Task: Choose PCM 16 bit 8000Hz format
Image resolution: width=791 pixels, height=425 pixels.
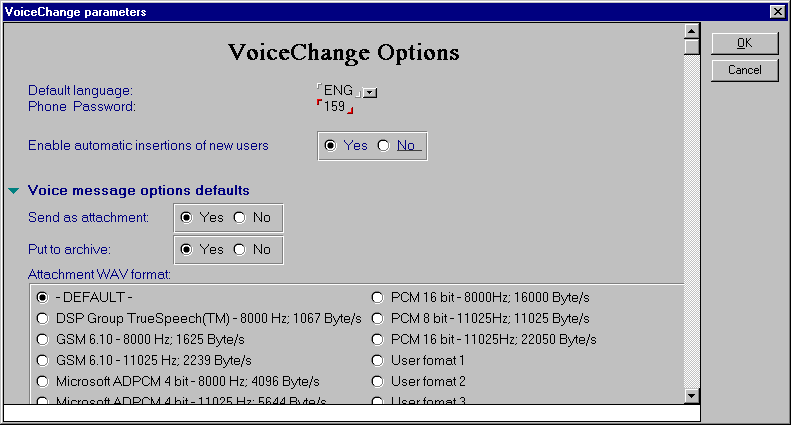Action: coord(377,298)
